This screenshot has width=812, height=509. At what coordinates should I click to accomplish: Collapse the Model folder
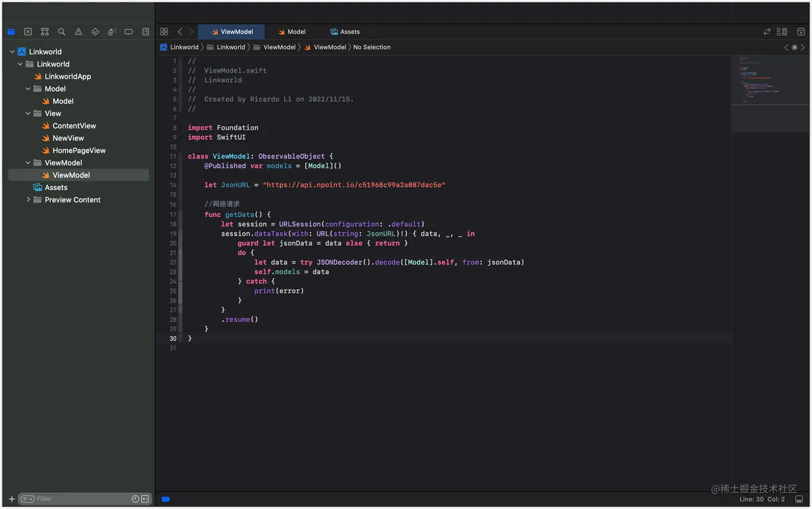coord(28,89)
